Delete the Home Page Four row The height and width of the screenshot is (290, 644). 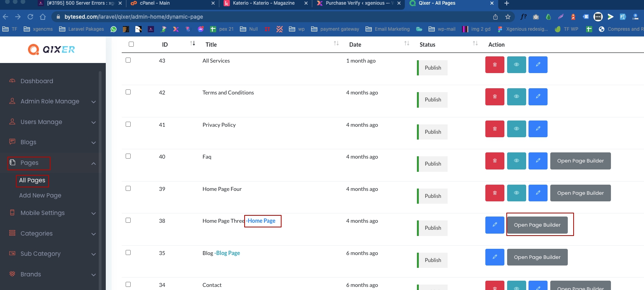[x=495, y=193]
